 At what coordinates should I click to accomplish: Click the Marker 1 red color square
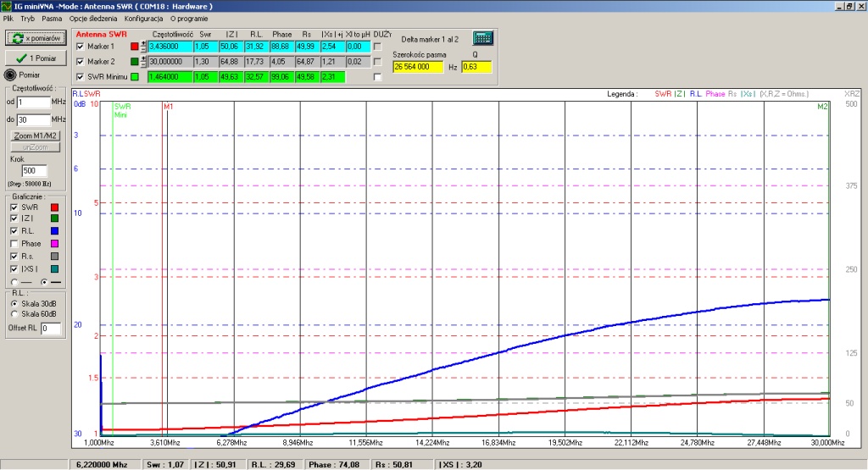pyautogui.click(x=134, y=47)
